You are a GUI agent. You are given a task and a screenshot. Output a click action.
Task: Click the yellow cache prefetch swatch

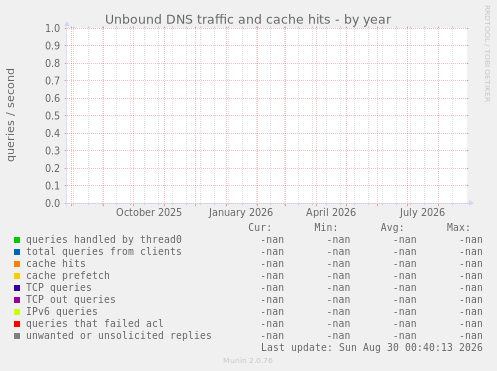(x=17, y=276)
